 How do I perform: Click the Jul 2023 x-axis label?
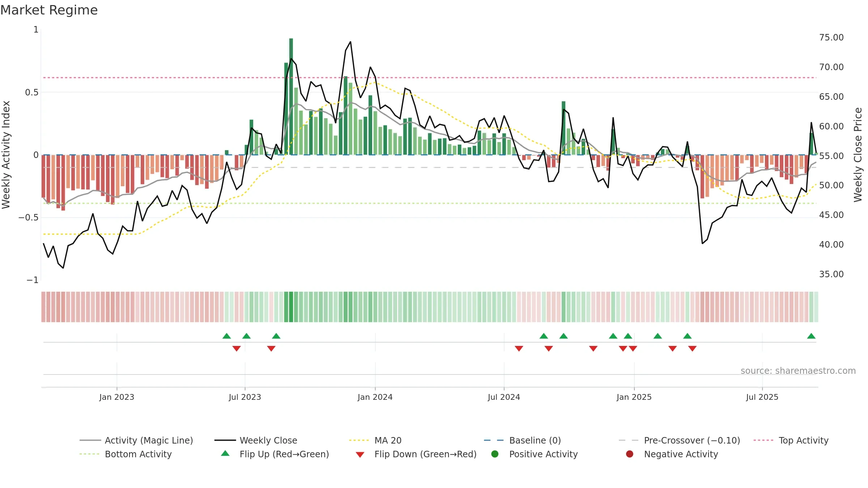coord(245,397)
